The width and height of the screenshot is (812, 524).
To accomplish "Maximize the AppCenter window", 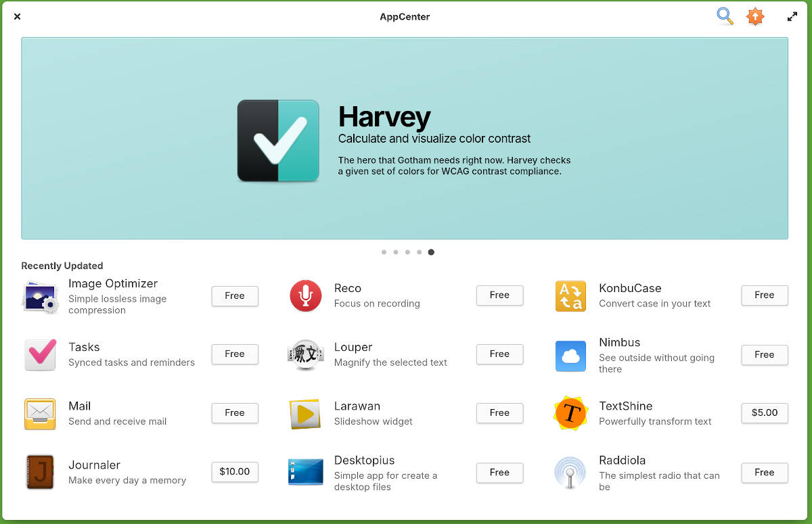I will click(792, 17).
